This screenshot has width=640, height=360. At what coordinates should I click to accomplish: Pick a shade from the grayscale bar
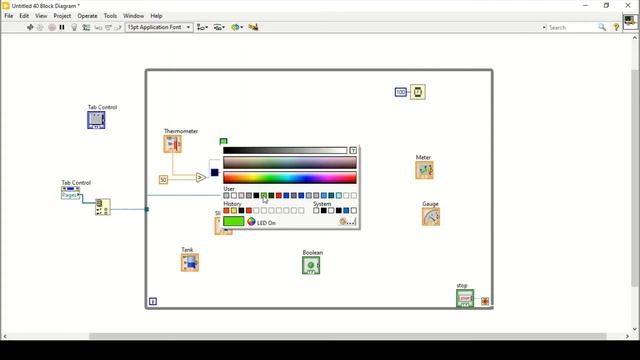coord(285,151)
